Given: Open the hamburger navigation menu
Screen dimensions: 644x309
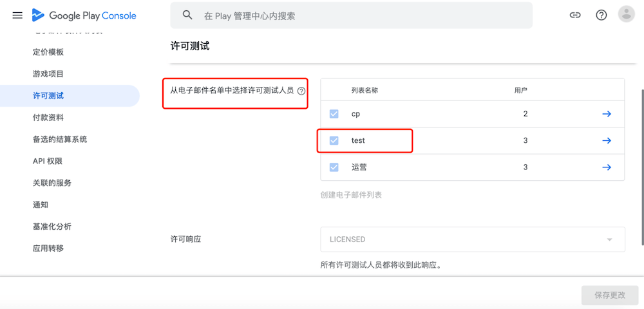Looking at the screenshot, I should (x=17, y=15).
